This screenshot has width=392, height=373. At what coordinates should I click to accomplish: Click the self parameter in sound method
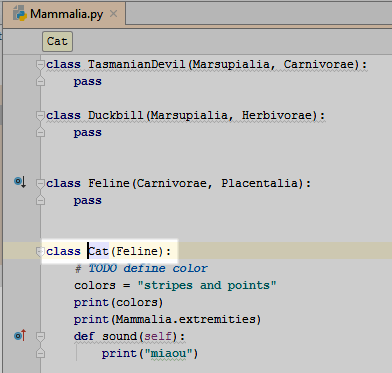(x=158, y=336)
